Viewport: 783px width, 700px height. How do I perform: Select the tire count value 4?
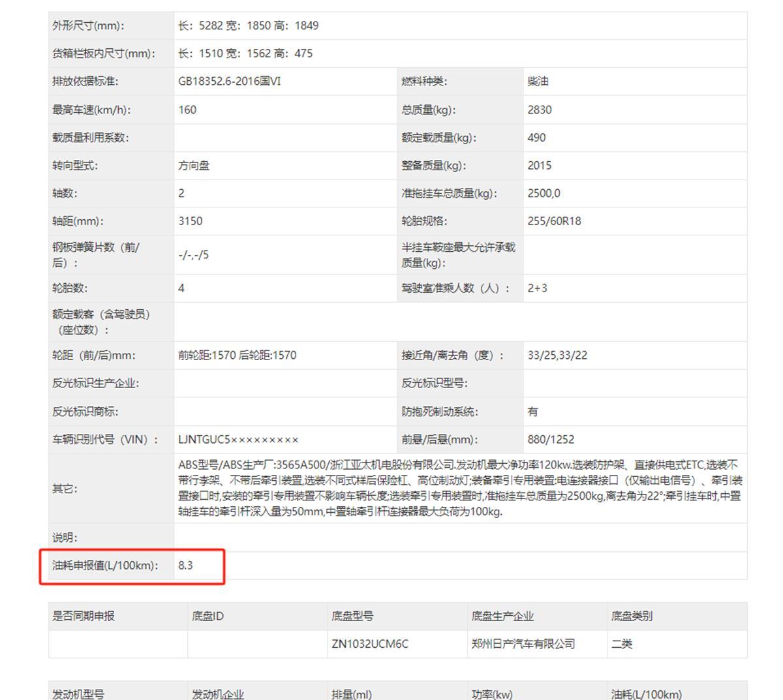(181, 288)
